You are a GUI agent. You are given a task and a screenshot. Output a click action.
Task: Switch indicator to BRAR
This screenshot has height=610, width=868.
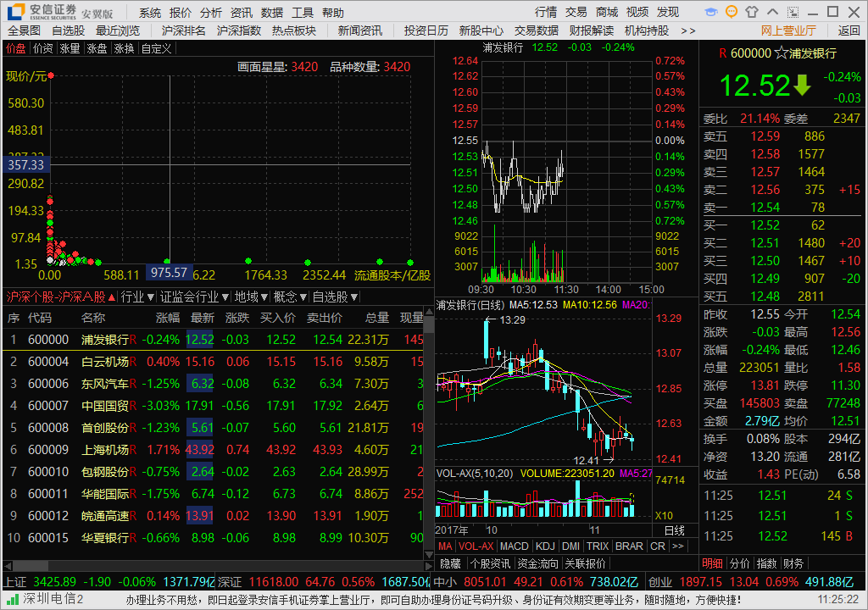[630, 546]
